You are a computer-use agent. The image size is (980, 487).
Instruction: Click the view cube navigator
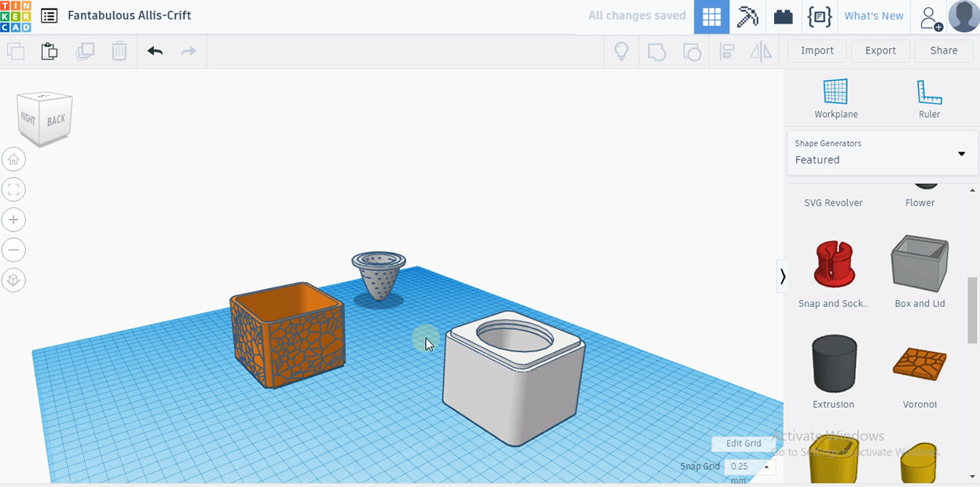(x=45, y=118)
